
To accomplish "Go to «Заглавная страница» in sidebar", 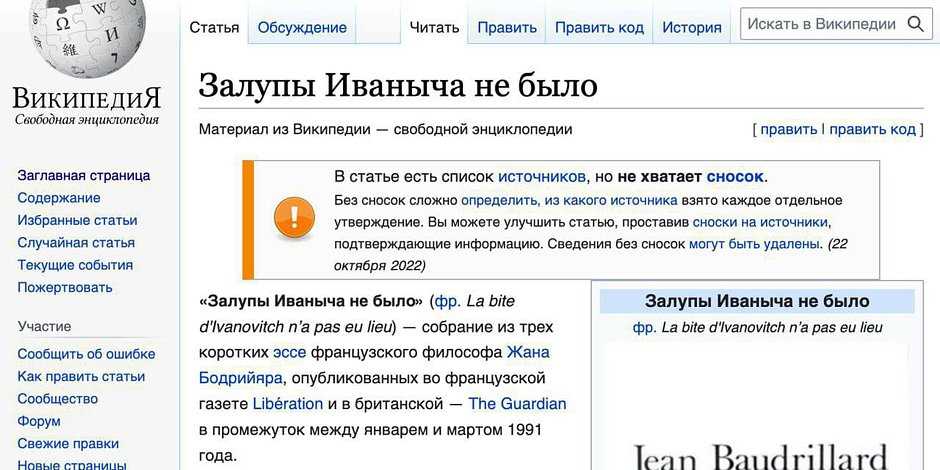I will (x=83, y=175).
